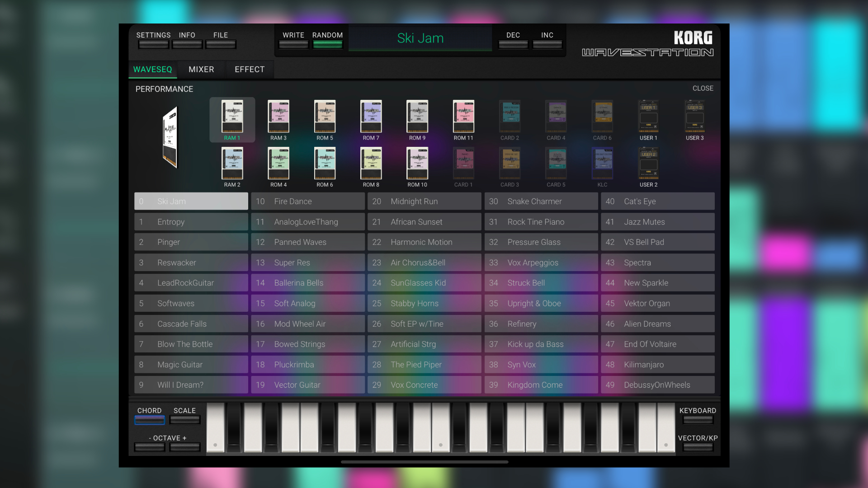The width and height of the screenshot is (868, 488).
Task: Select the KLC card icon
Action: [602, 164]
